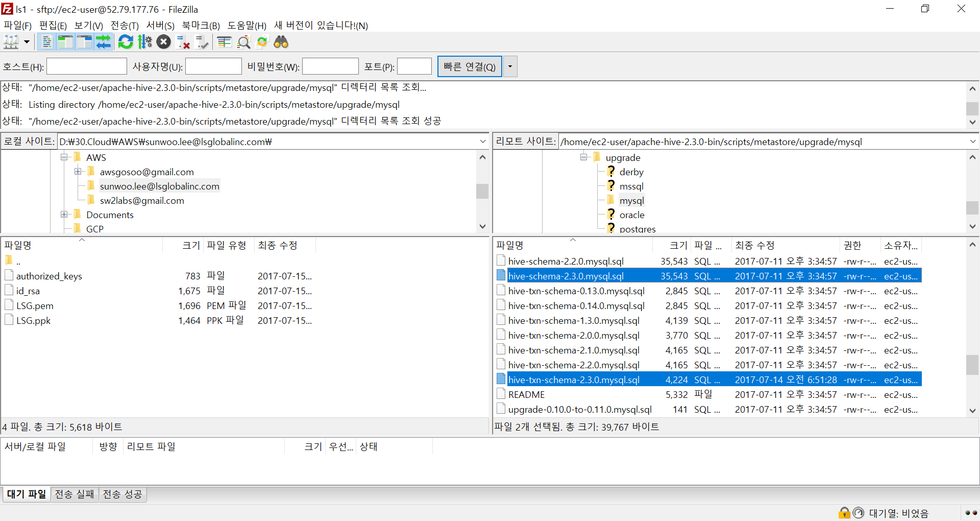Screen dimensions: 980x521
Task: Click the 포트 port input field
Action: 414,66
